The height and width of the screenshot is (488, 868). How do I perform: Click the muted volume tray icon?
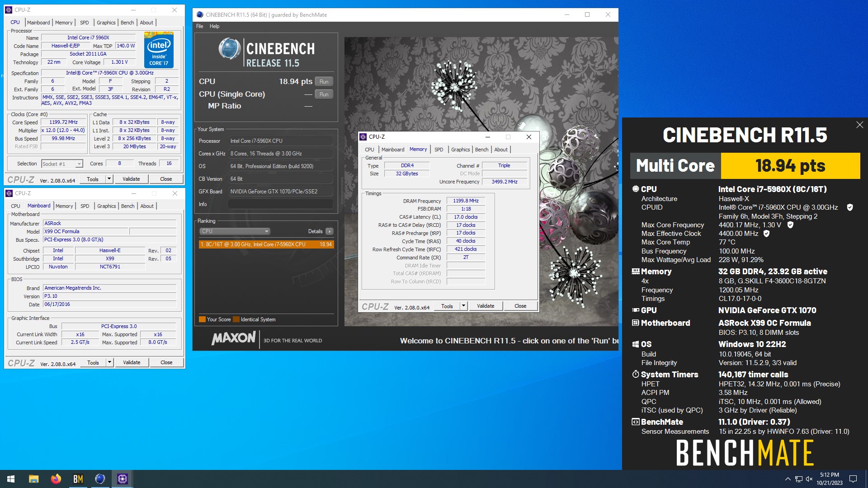809,479
